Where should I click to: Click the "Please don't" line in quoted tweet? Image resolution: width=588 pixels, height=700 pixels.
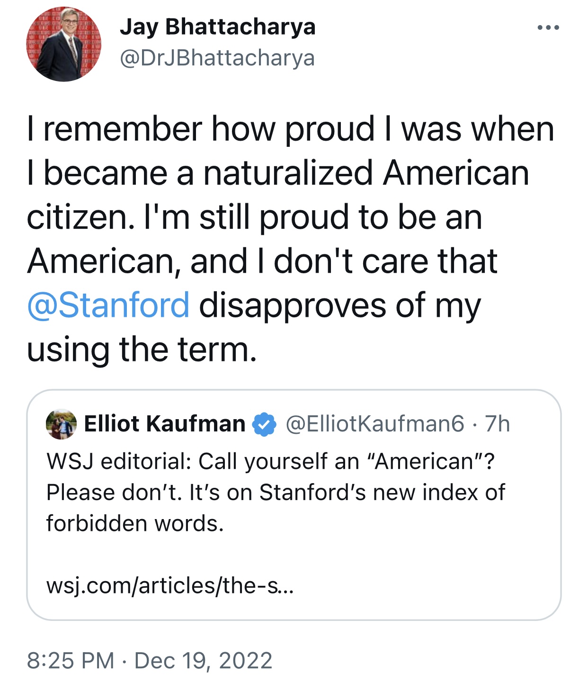(276, 492)
